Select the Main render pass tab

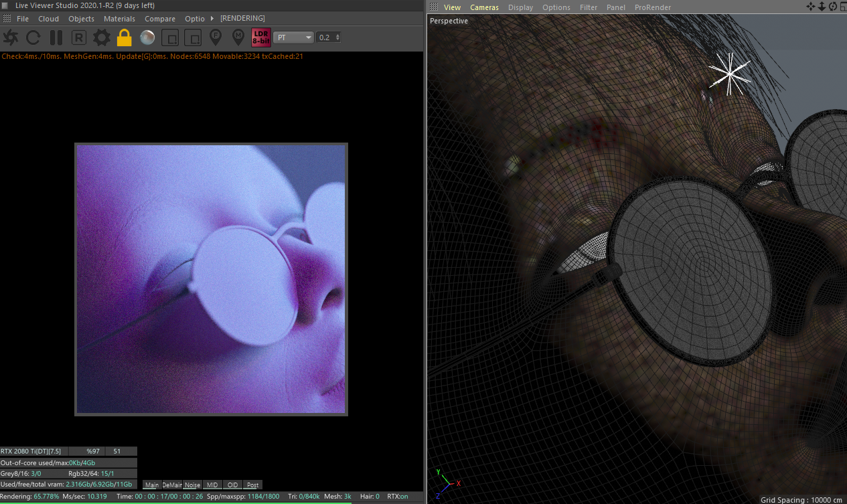[152, 485]
